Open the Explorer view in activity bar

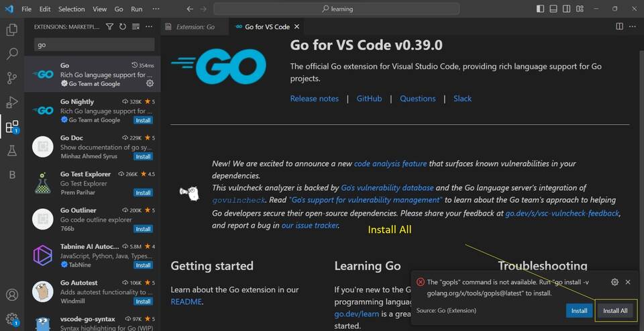(11, 30)
